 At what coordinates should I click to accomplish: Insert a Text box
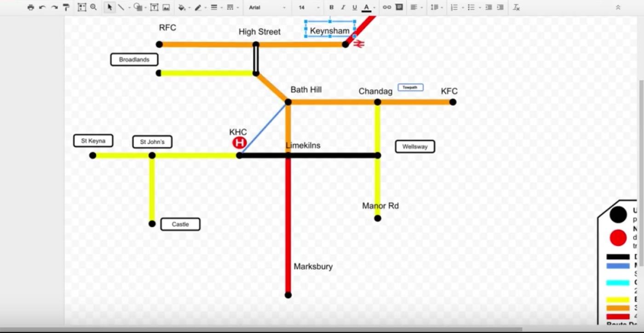[x=155, y=7]
